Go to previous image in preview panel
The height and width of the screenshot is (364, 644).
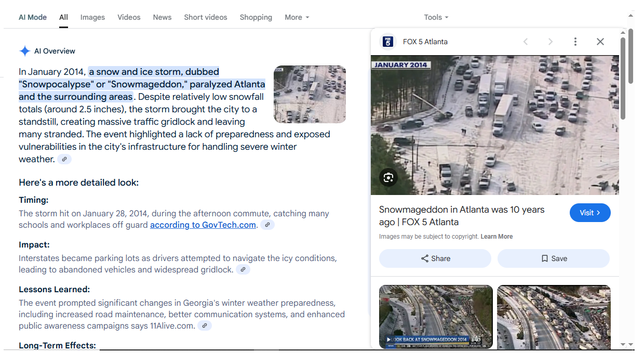click(x=526, y=42)
